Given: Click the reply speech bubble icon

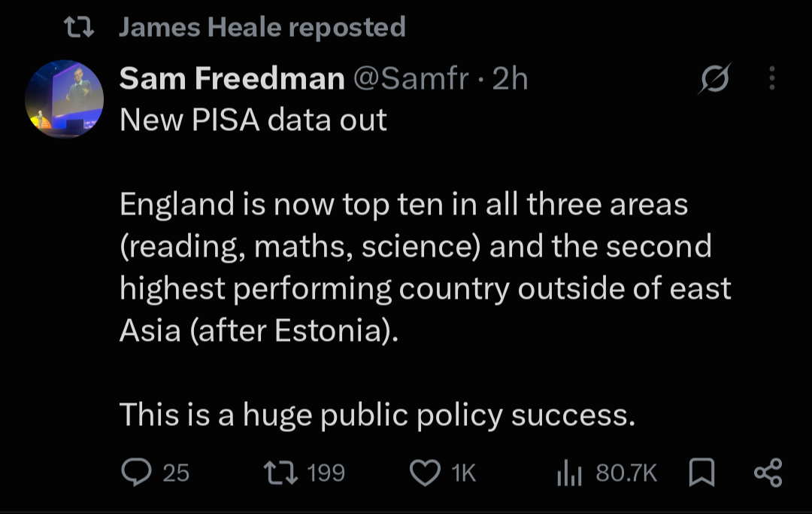Looking at the screenshot, I should click(136, 473).
